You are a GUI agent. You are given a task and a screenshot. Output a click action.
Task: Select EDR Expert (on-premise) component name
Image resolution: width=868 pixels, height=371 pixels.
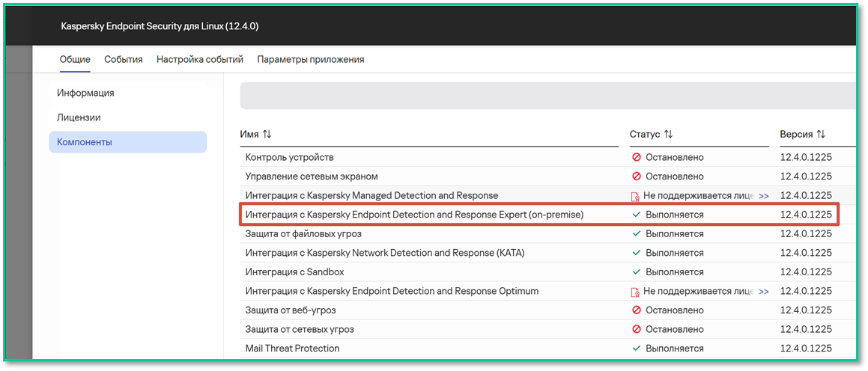pos(415,215)
